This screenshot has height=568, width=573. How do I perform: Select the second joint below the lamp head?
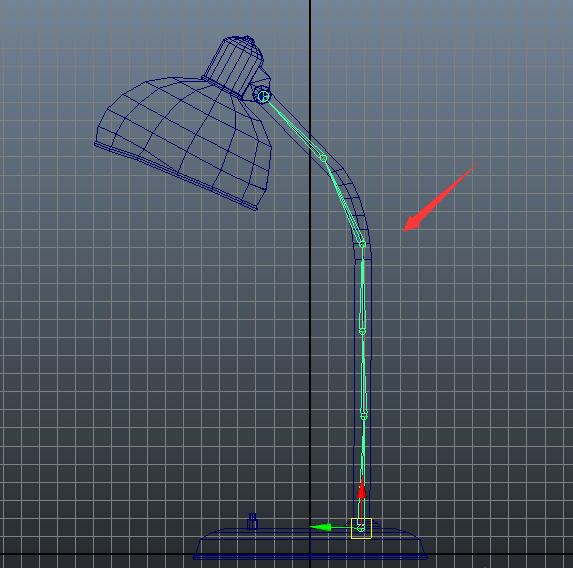pos(323,158)
